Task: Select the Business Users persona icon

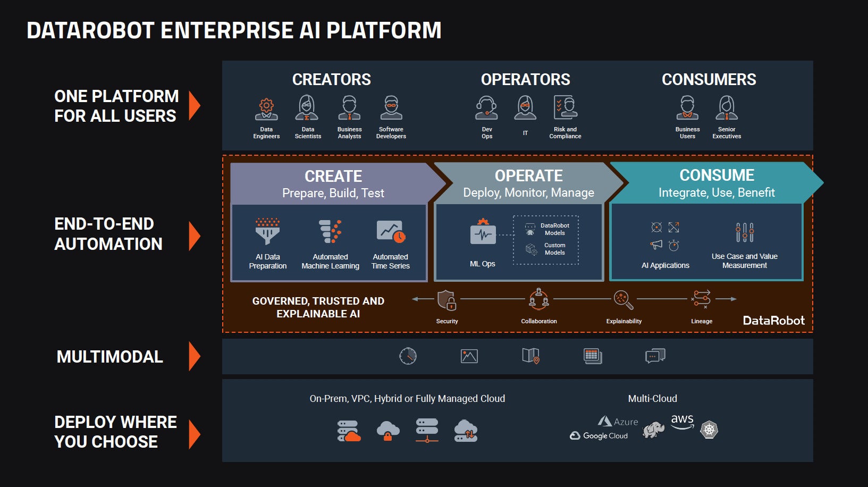Action: click(x=687, y=108)
